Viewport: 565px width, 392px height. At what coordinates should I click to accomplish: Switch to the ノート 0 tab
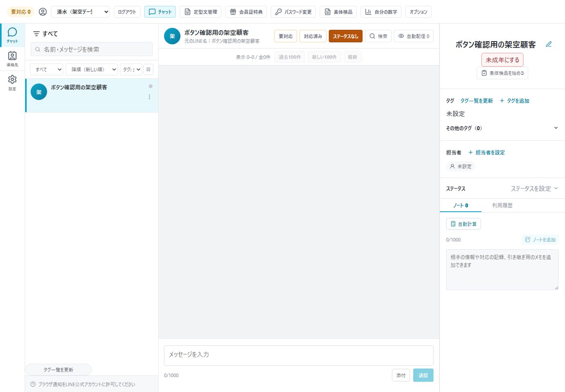[460, 205]
